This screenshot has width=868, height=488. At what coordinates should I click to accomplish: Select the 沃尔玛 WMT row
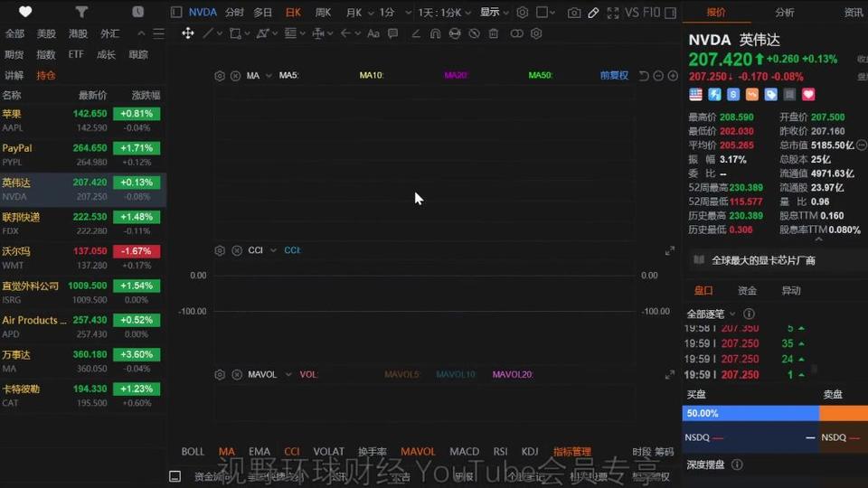coord(83,258)
